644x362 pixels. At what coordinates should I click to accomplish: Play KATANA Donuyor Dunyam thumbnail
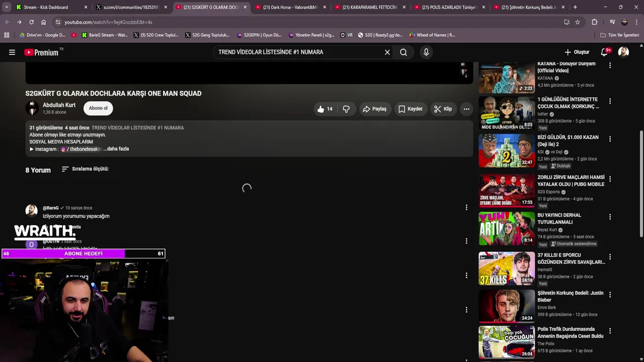(x=507, y=77)
